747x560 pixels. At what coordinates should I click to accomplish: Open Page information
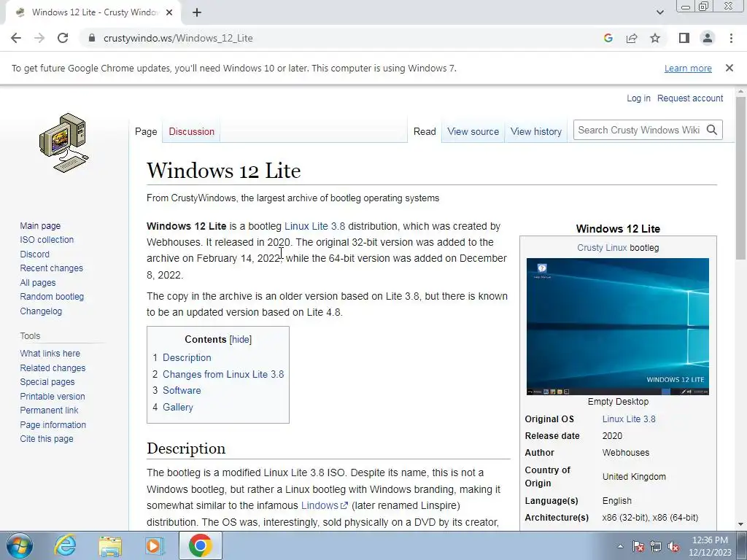[53, 425]
